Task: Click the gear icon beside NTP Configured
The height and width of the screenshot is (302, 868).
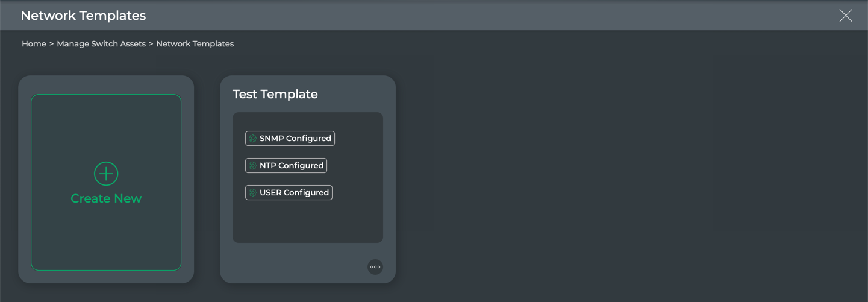Action: click(x=253, y=166)
